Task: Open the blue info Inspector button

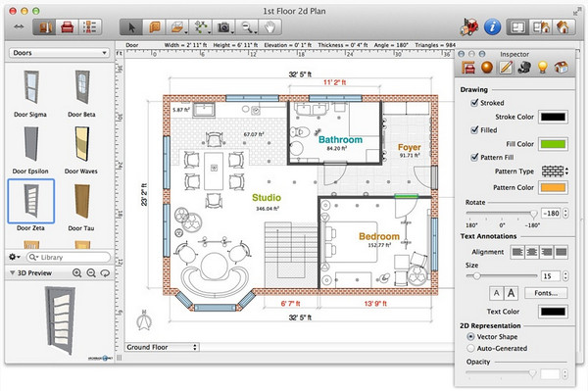Action: pyautogui.click(x=492, y=27)
